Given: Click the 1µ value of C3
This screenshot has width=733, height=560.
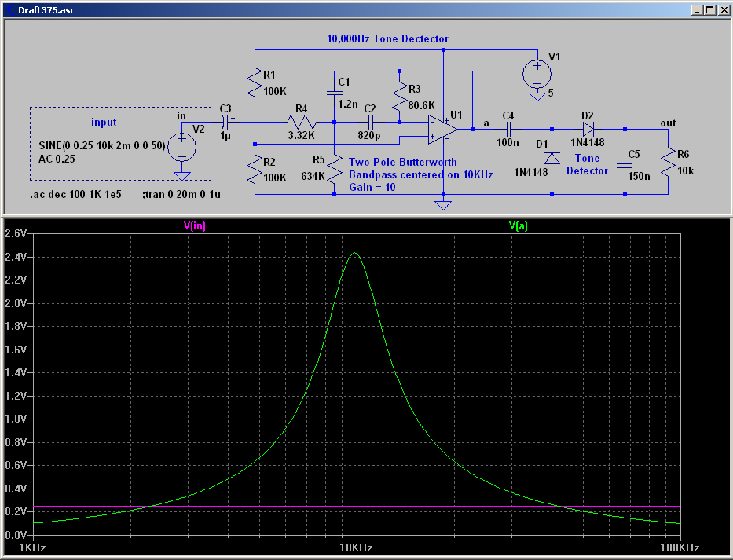Looking at the screenshot, I should pos(225,136).
